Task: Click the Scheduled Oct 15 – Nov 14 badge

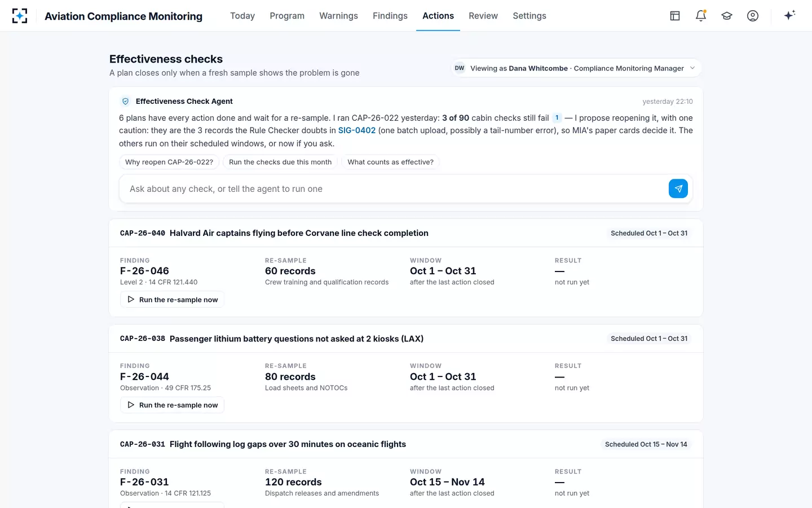Action: click(646, 444)
